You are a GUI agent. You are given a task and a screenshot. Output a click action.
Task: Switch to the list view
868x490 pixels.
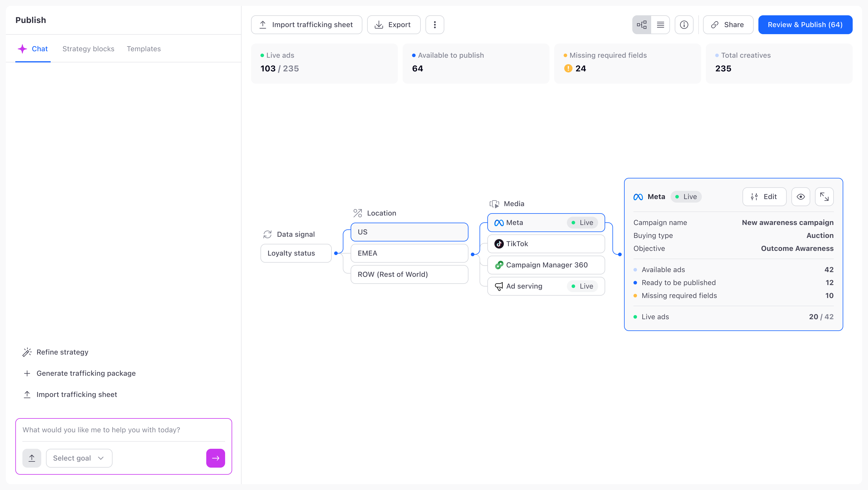[x=661, y=24]
